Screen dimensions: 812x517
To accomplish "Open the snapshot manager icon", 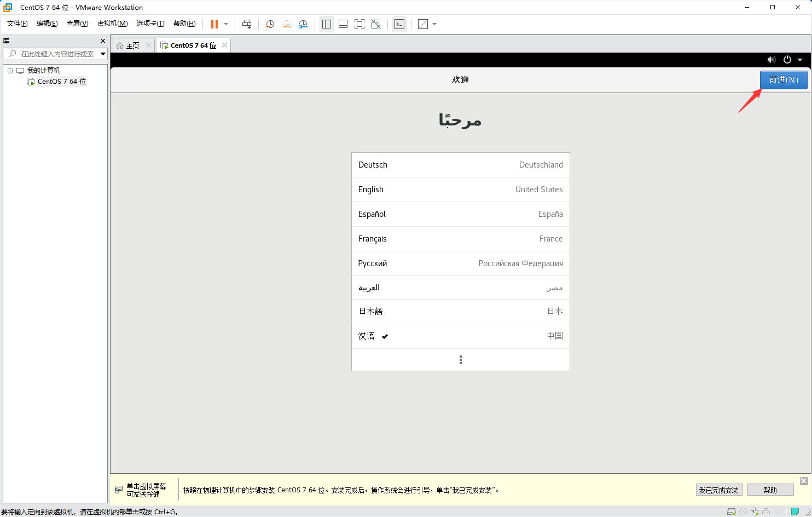I will point(303,24).
